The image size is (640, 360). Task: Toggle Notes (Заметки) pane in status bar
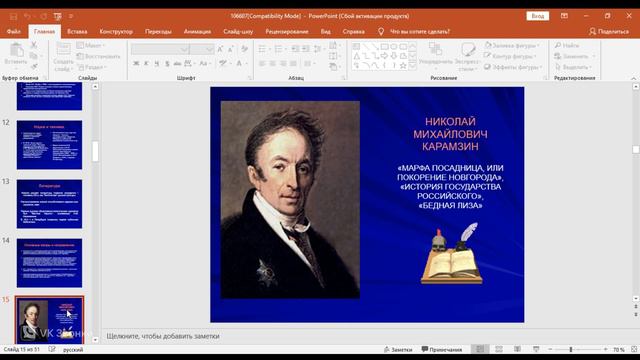398,349
